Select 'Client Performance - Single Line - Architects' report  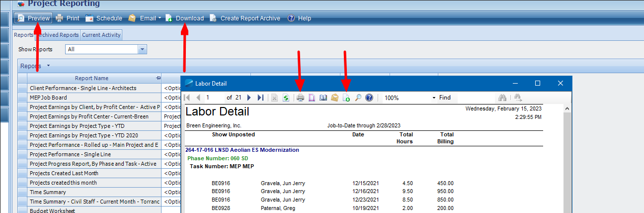[94, 88]
